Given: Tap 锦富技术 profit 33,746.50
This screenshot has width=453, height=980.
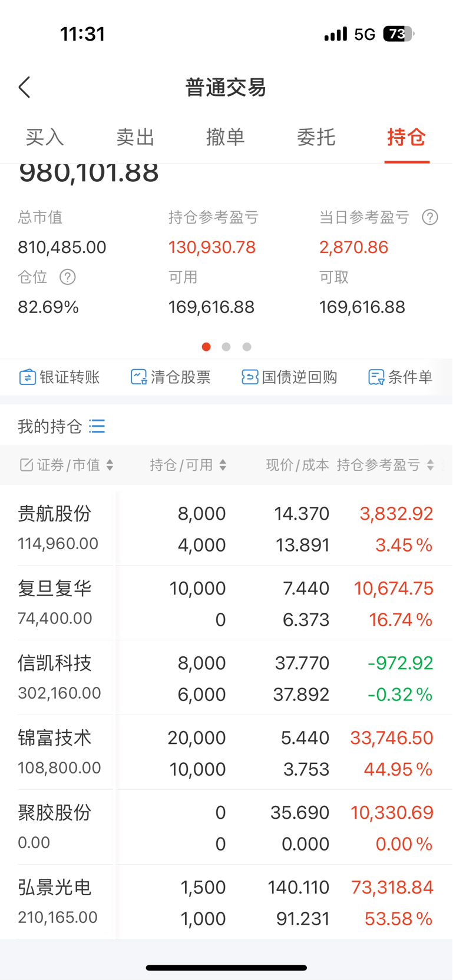Looking at the screenshot, I should pyautogui.click(x=392, y=738).
